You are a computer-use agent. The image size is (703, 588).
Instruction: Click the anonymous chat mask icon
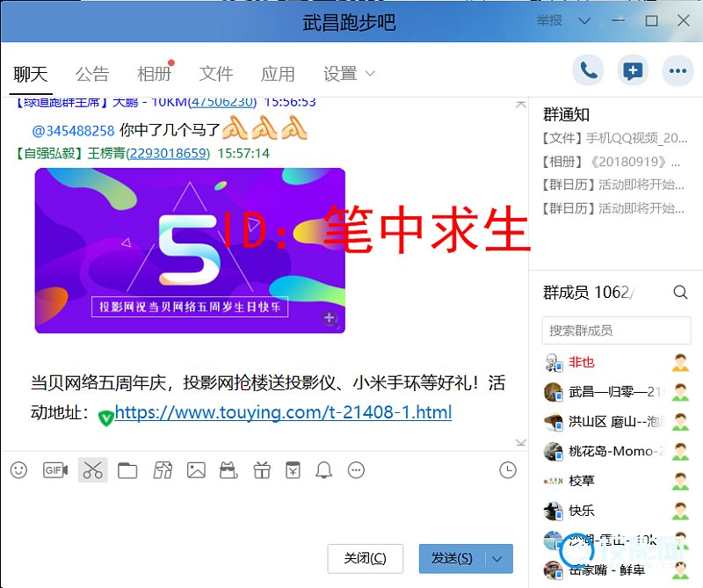(x=228, y=470)
